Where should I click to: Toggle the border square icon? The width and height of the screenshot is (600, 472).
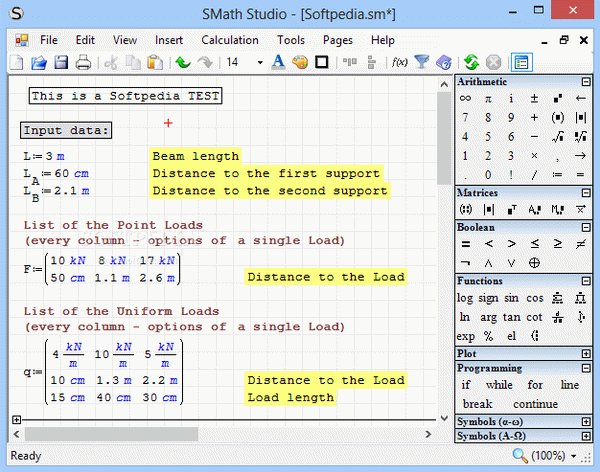coord(322,62)
